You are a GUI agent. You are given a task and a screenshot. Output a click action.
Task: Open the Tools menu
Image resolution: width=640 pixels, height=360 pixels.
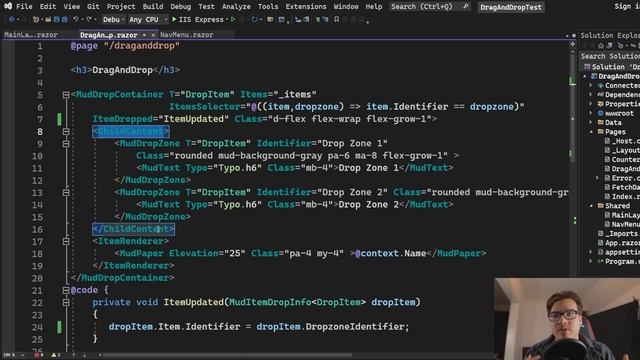pyautogui.click(x=268, y=7)
